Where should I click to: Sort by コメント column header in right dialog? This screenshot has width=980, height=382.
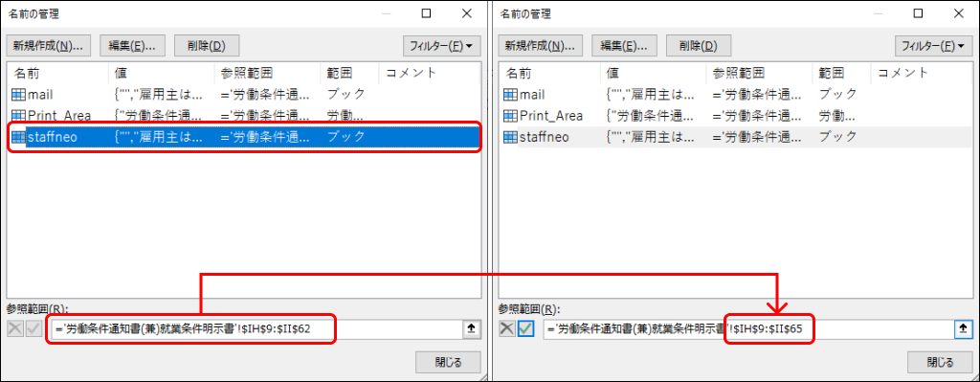(x=922, y=73)
